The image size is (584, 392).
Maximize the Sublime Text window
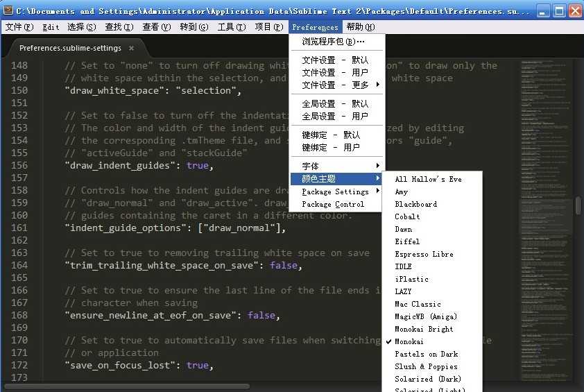pos(559,11)
